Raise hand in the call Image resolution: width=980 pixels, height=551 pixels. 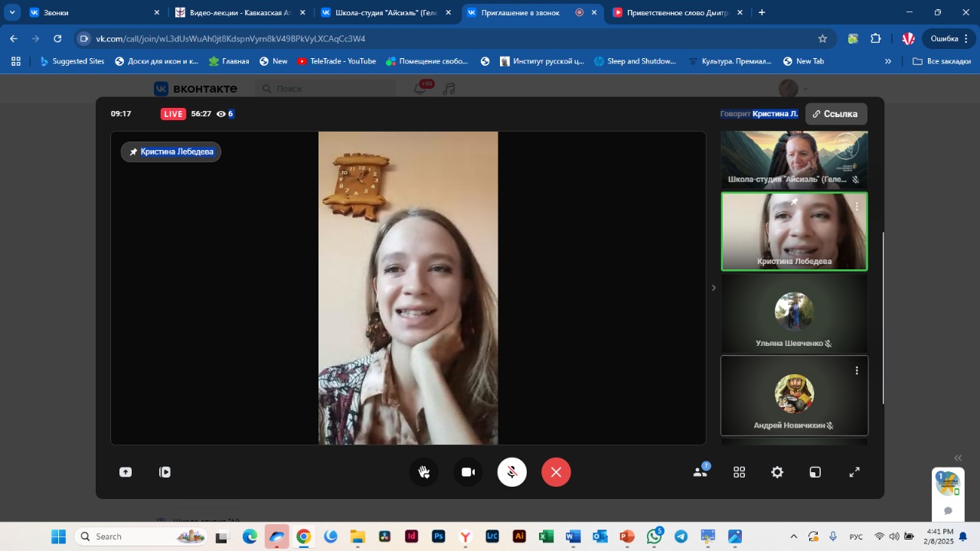[424, 472]
